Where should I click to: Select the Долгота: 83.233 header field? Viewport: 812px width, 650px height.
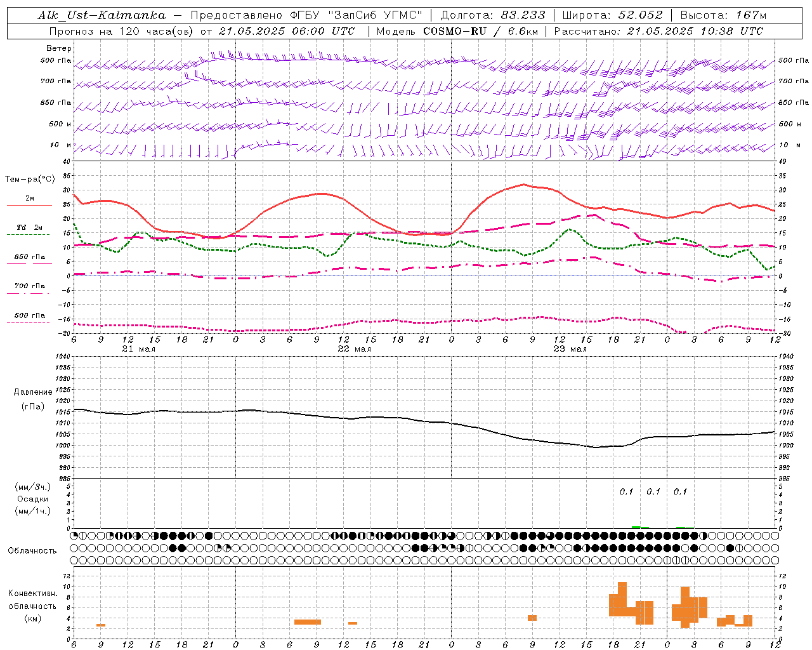click(x=492, y=15)
